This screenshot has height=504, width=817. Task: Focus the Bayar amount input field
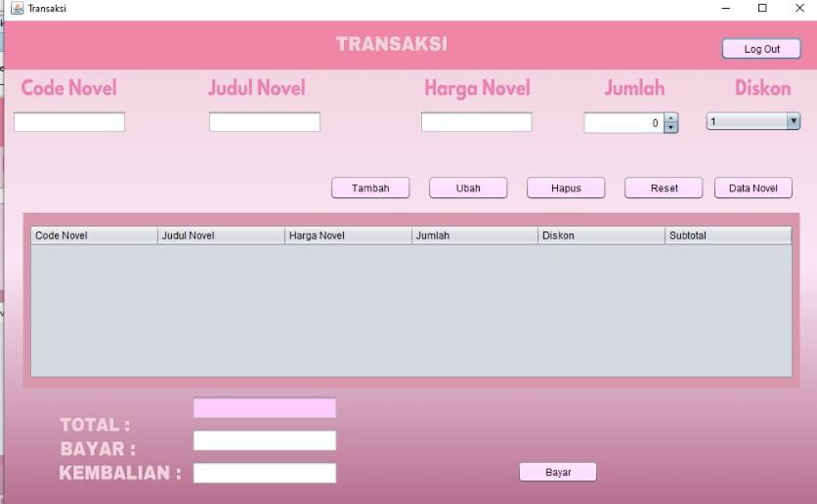click(265, 441)
